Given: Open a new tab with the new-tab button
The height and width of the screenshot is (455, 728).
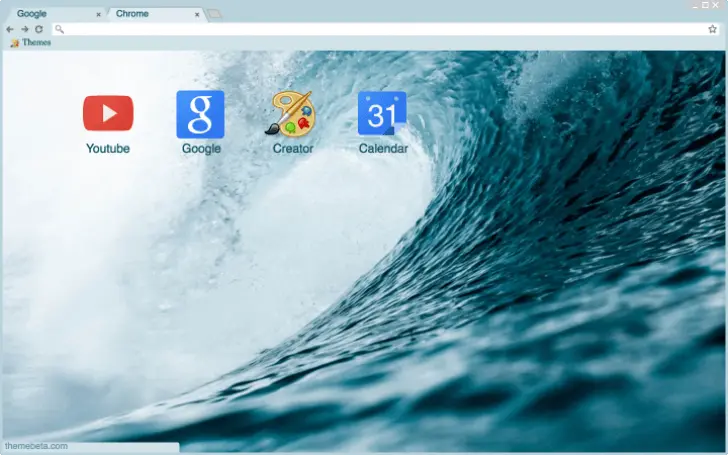Looking at the screenshot, I should (215, 14).
